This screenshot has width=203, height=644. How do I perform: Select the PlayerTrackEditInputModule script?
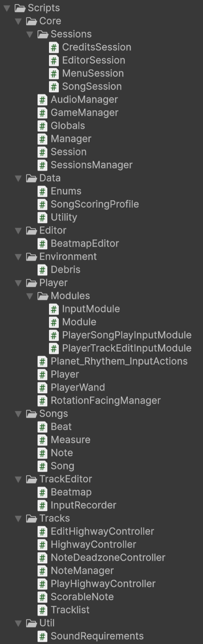pyautogui.click(x=127, y=348)
